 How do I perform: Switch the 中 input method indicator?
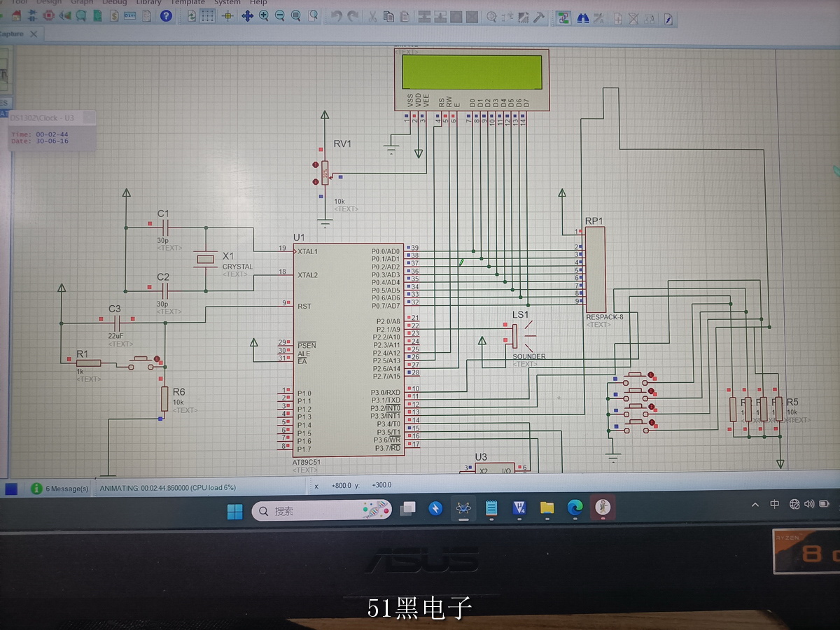pyautogui.click(x=775, y=504)
